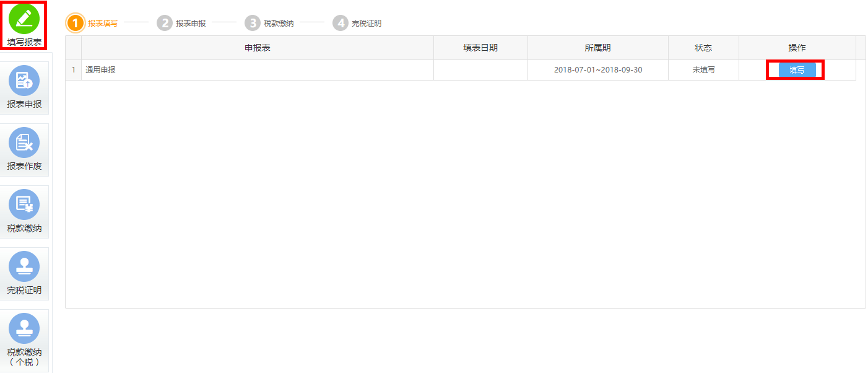
Task: Open the 报表作废 sidebar icon
Action: [x=24, y=143]
